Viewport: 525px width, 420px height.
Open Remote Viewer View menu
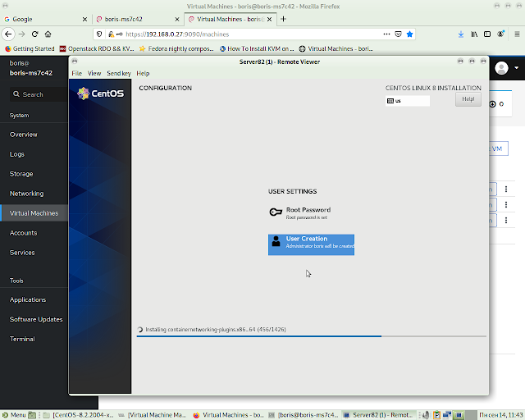[94, 73]
